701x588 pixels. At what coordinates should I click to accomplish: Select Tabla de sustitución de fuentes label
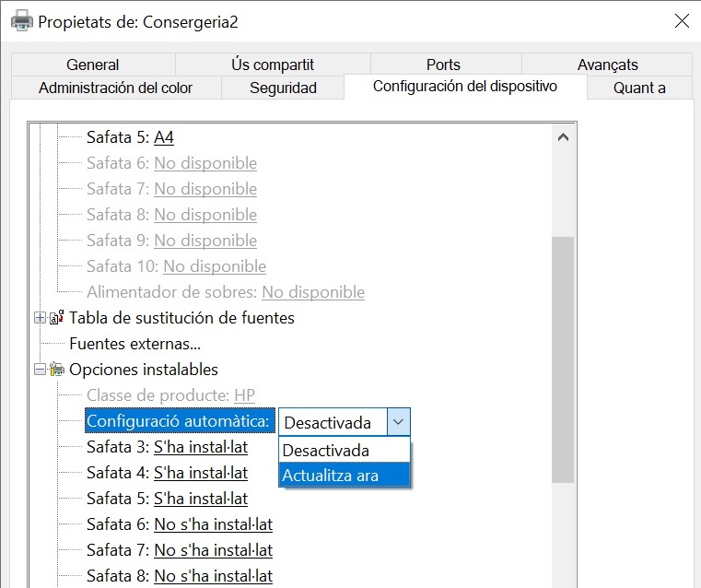click(x=181, y=318)
